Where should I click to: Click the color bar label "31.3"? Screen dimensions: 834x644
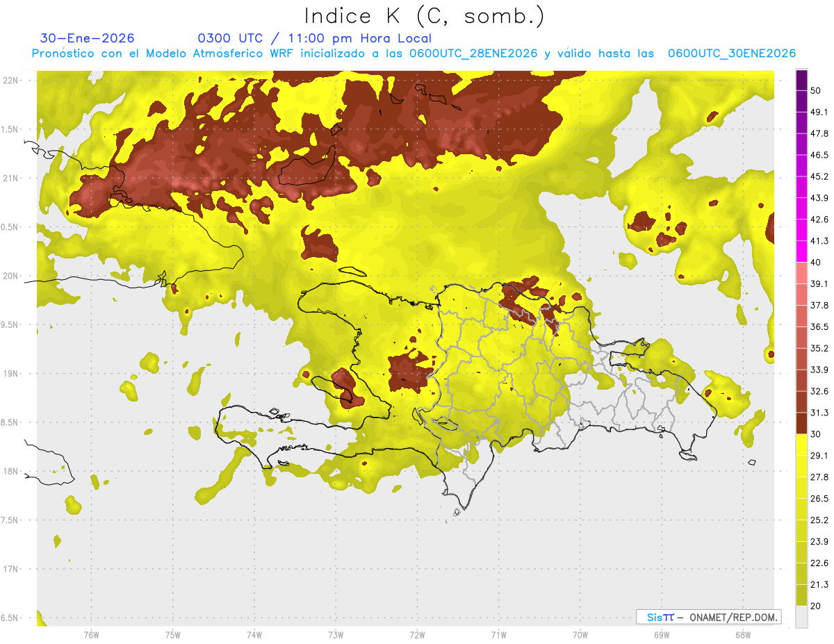[819, 413]
